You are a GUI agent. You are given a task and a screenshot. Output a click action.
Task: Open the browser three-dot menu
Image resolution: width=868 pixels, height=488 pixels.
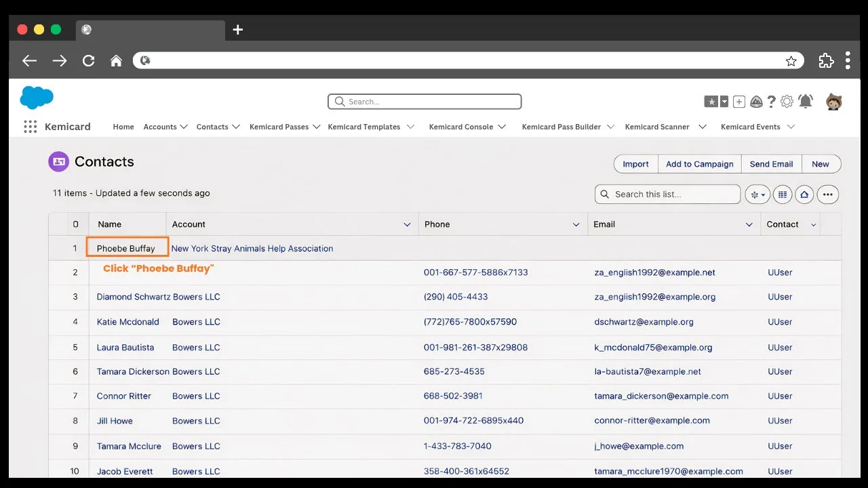click(848, 60)
